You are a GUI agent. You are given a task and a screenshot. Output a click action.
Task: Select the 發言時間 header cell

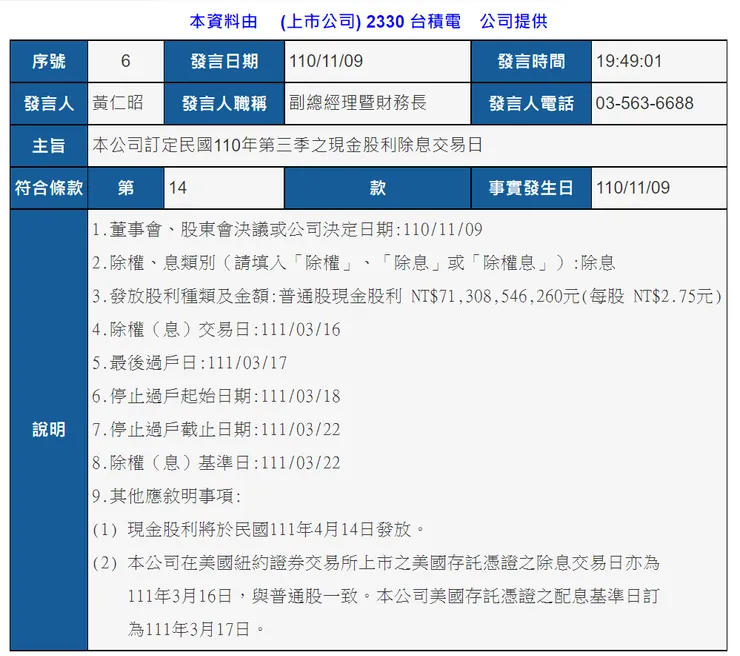coord(531,61)
